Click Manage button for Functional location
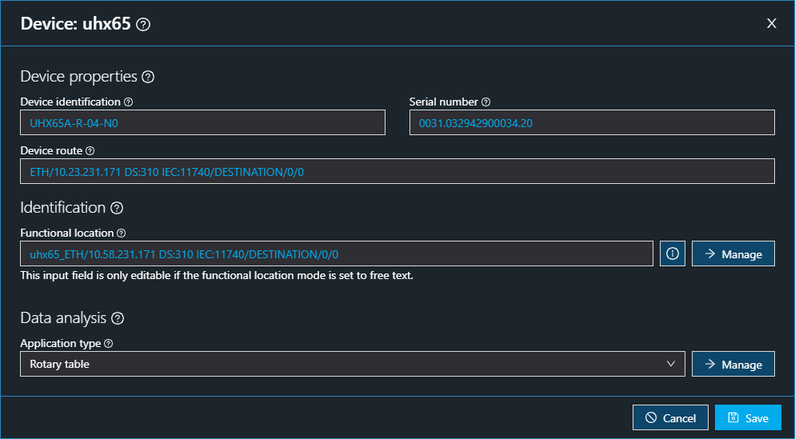This screenshot has width=795, height=439. 733,254
